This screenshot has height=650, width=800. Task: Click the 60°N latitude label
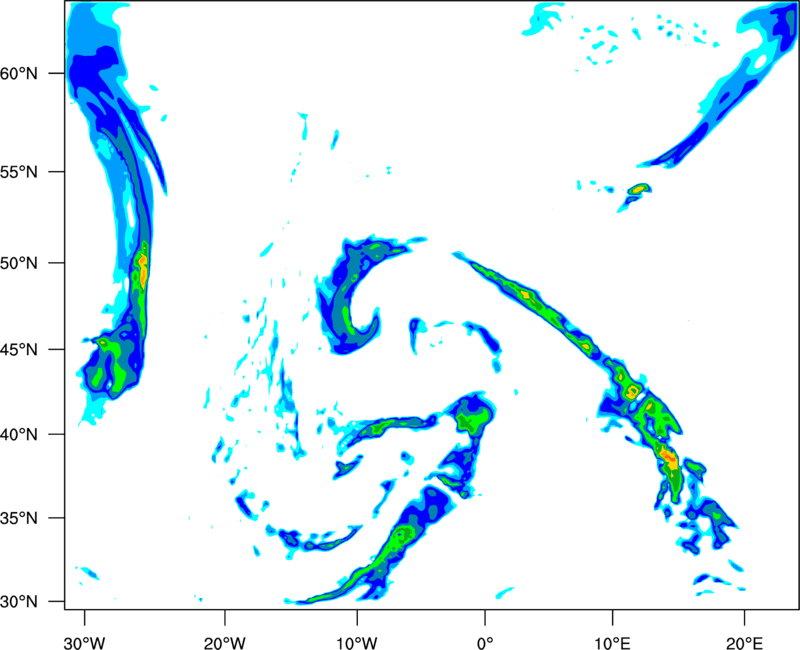pos(19,73)
